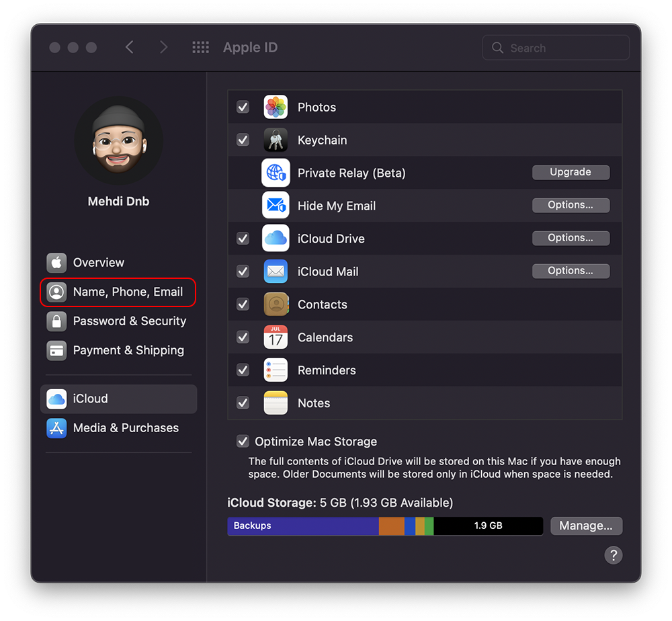Open the Overview section
Image resolution: width=672 pixels, height=621 pixels.
[x=118, y=262]
